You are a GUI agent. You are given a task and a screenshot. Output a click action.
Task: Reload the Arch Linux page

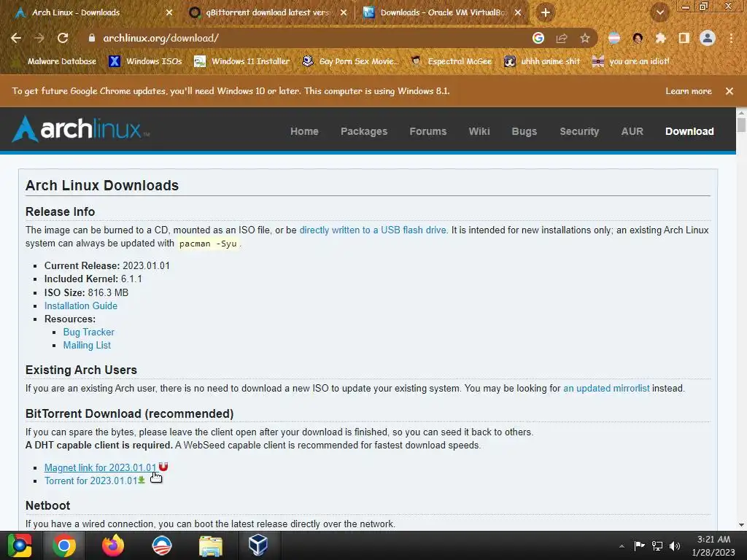pos(63,38)
